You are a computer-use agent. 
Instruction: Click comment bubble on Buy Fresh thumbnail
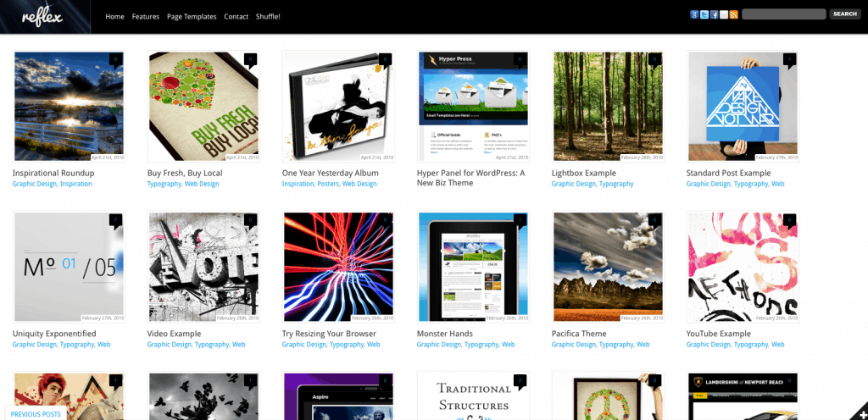click(x=250, y=59)
